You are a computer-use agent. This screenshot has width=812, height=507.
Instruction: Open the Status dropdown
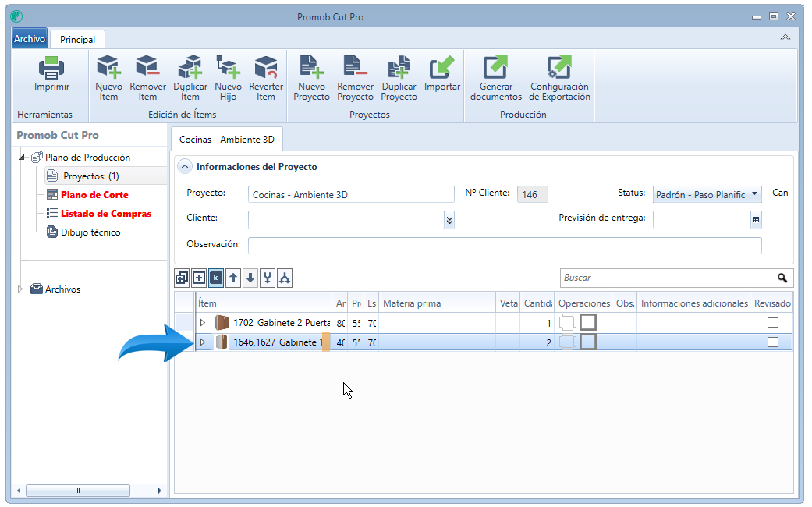(754, 194)
